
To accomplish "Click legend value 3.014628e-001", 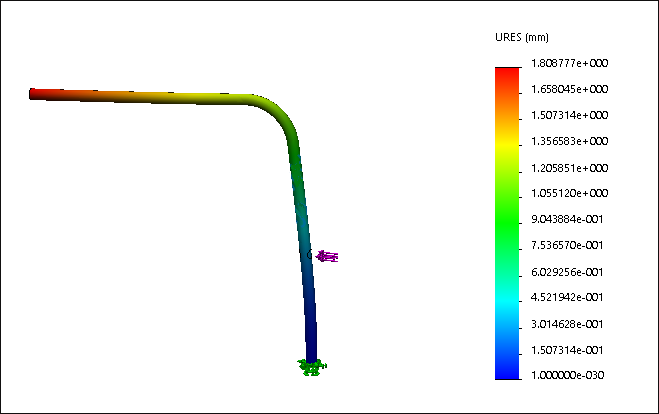I will tap(567, 324).
